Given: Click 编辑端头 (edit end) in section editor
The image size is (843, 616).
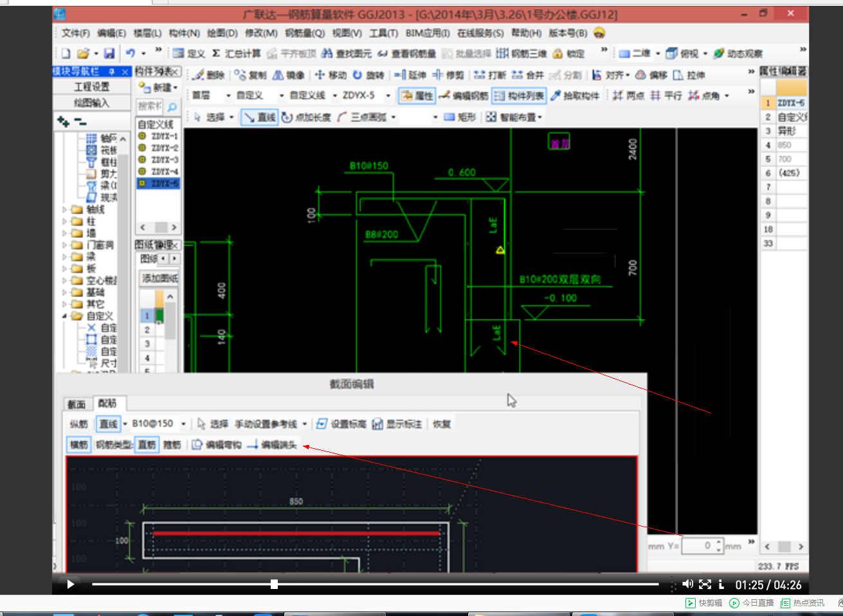Looking at the screenshot, I should [272, 444].
